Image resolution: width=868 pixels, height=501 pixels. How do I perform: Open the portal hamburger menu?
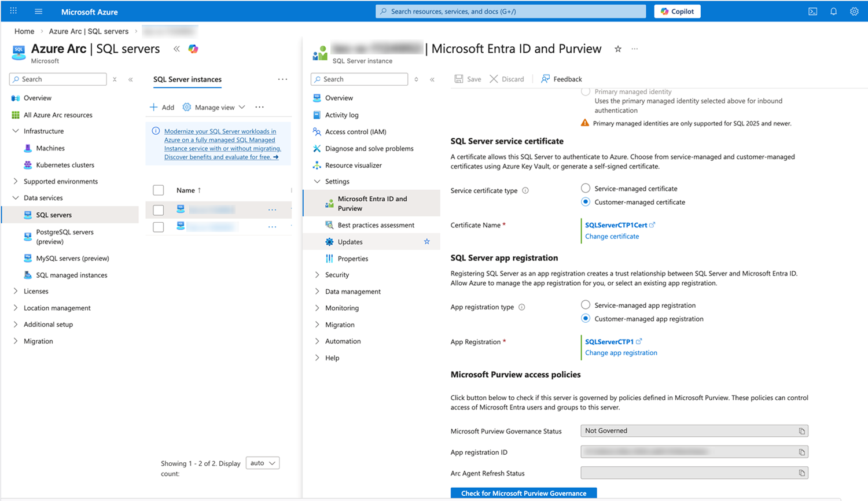[38, 12]
